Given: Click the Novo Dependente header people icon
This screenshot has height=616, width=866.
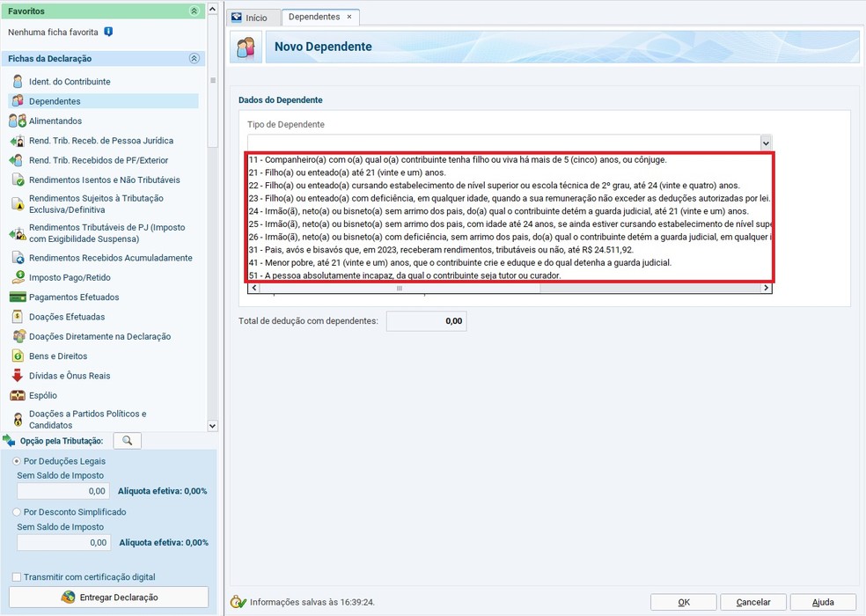Looking at the screenshot, I should [246, 48].
